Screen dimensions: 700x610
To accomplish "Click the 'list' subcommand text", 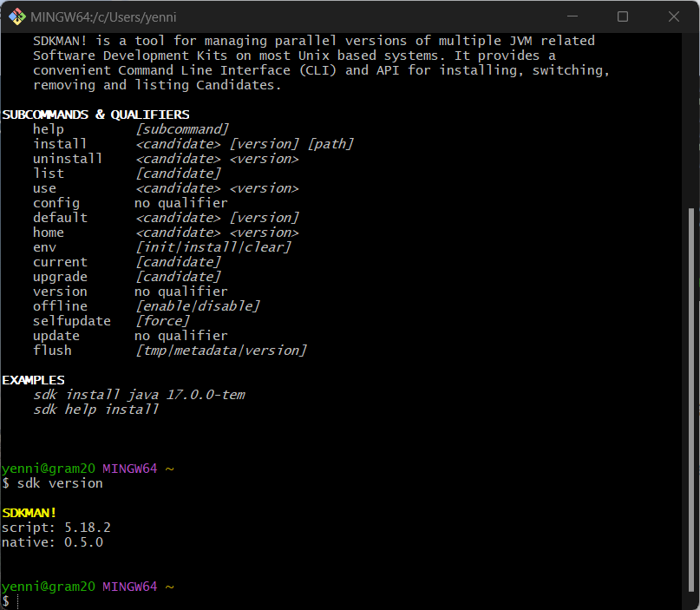I will [49, 174].
